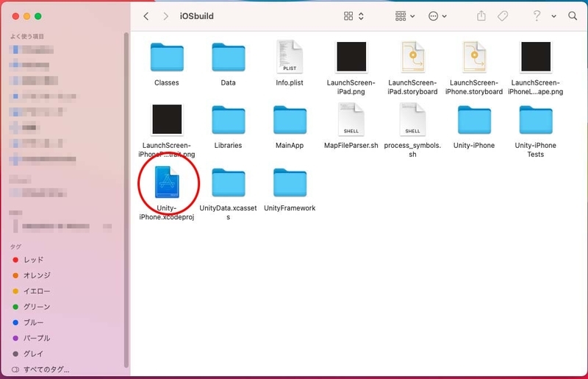This screenshot has height=379, width=588.
Task: Click the タグ sidebar section heading
Action: [15, 247]
